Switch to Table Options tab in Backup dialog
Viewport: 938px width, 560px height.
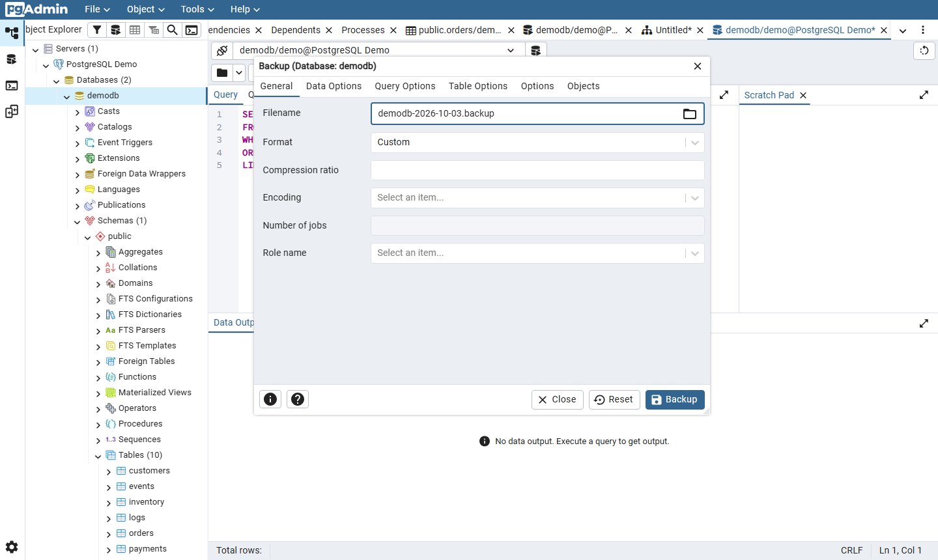[x=478, y=86]
